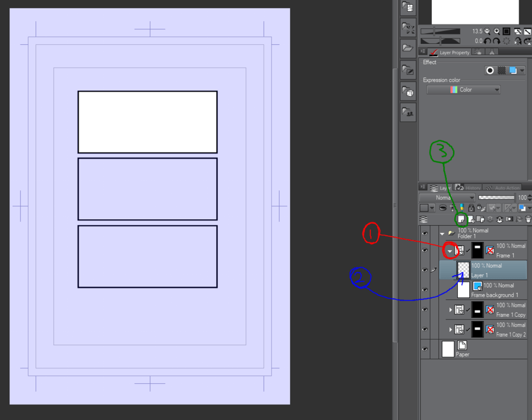Screen dimensions: 532x420
Task: Rotate the canvas left in the Navigator
Action: [x=488, y=41]
